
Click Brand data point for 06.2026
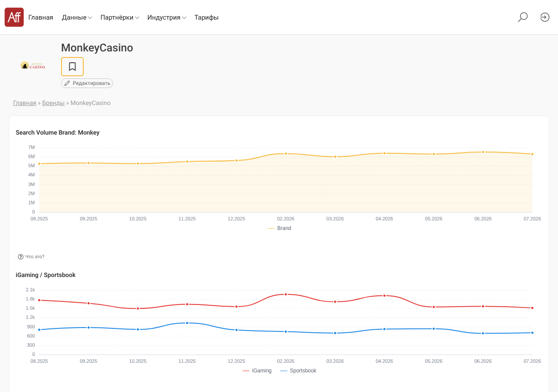coord(483,152)
